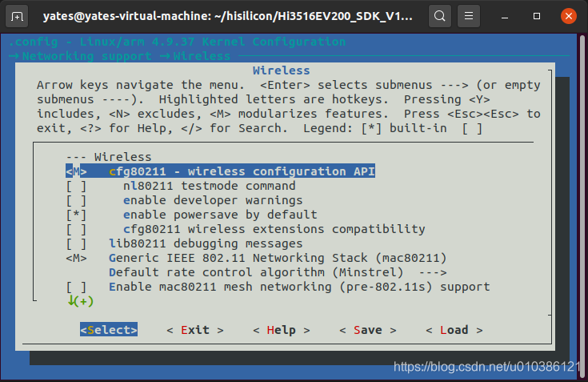Select nl80211 testmode command label
The image size is (588, 382).
(210, 186)
